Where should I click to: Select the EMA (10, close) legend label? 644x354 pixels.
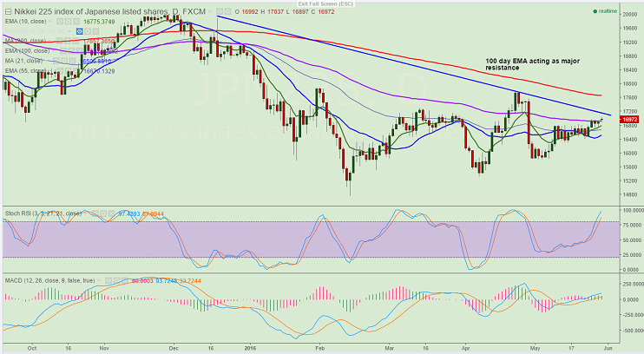[25, 22]
